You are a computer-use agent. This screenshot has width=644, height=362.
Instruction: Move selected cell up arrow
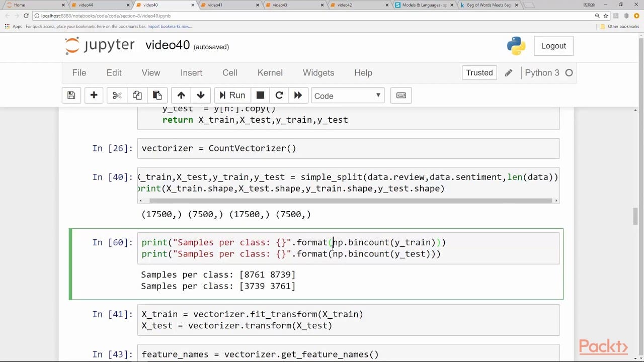click(181, 96)
